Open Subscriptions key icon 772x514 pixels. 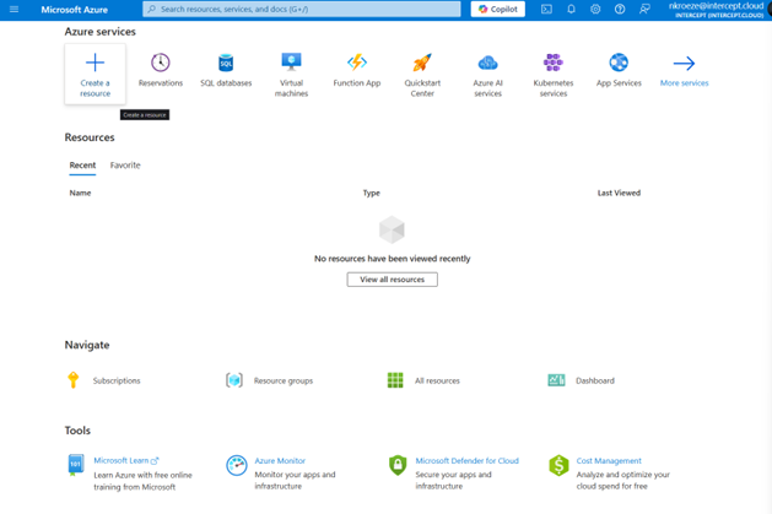pos(73,380)
